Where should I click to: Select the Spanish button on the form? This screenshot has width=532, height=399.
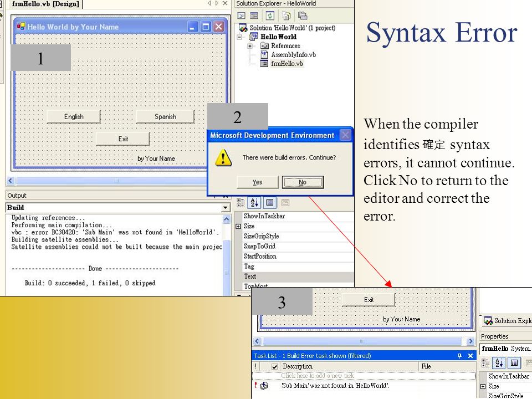point(165,116)
